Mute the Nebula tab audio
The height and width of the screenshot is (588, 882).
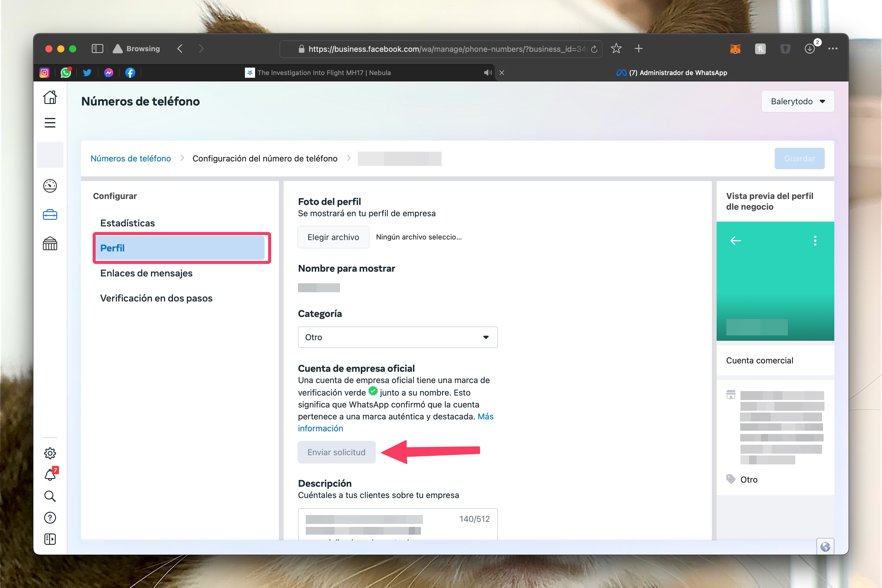pos(487,73)
